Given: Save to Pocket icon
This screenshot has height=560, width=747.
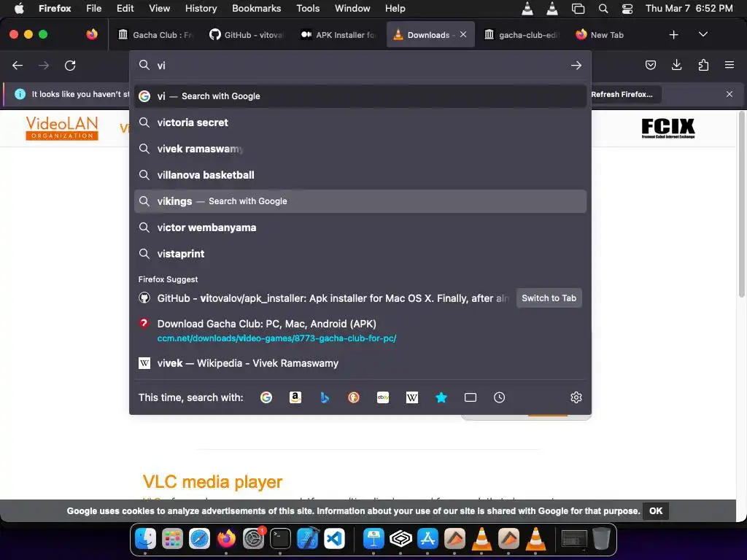Looking at the screenshot, I should pos(650,65).
